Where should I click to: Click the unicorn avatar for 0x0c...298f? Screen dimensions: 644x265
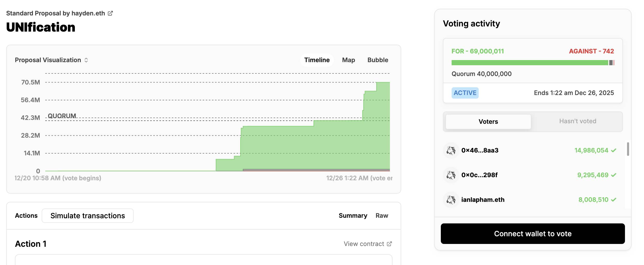451,175
